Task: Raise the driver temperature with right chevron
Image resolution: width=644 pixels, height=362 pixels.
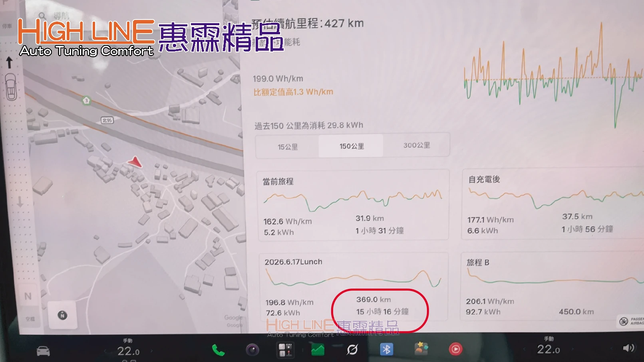Action: point(152,352)
